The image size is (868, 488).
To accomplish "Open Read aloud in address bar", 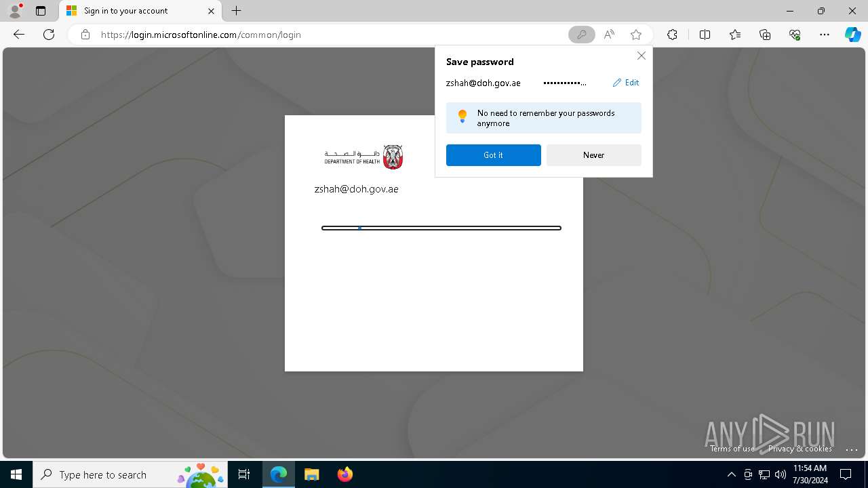I will [x=609, y=35].
